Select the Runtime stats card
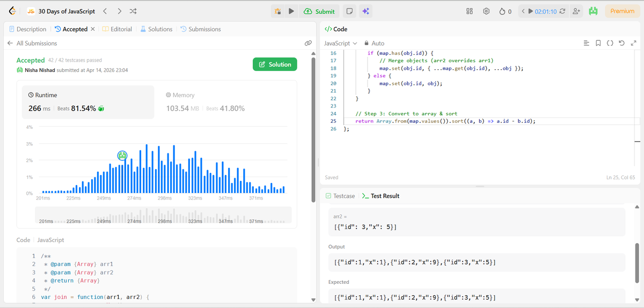Viewport: 644px width, 308px height. pyautogui.click(x=87, y=102)
